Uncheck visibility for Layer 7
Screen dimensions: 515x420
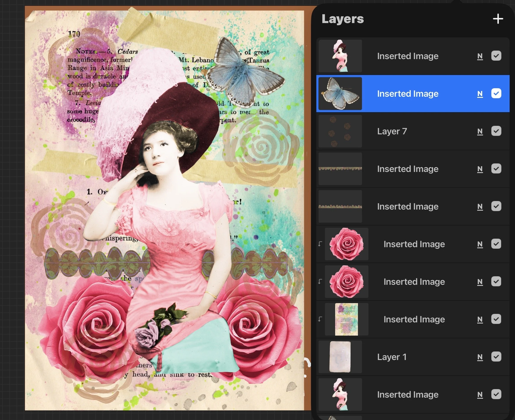point(496,131)
